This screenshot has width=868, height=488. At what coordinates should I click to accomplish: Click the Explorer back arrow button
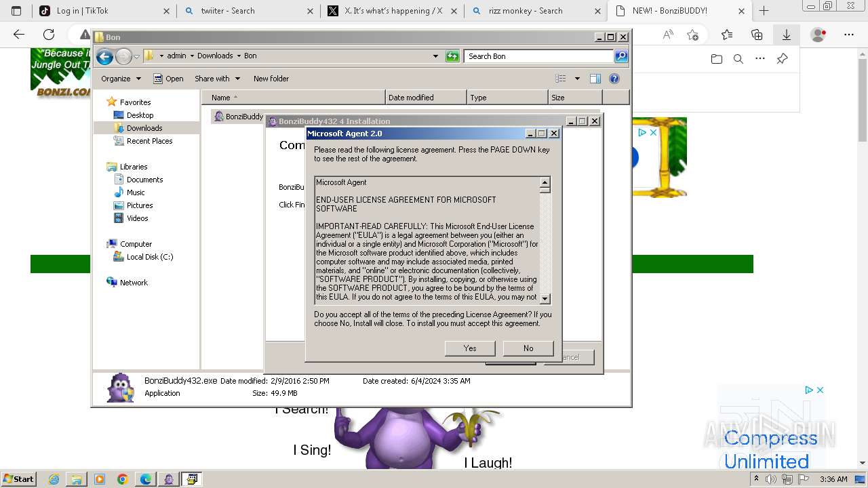coord(104,56)
